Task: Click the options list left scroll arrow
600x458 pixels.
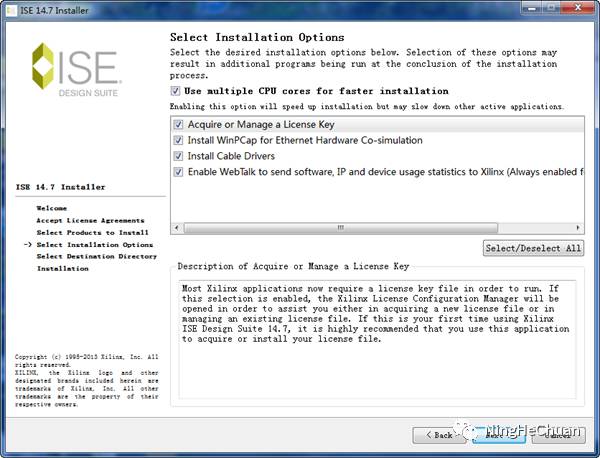Action: click(176, 228)
